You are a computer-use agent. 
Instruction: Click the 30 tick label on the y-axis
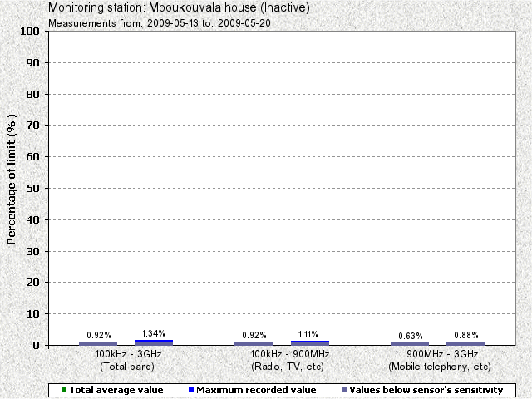33,251
